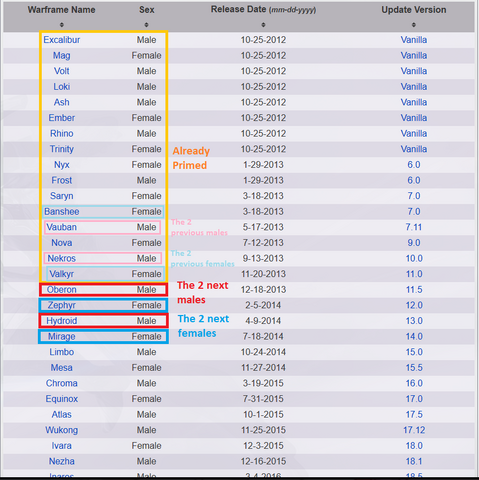The height and width of the screenshot is (480, 479).
Task: Open the 14.0 update version link
Action: tap(414, 337)
